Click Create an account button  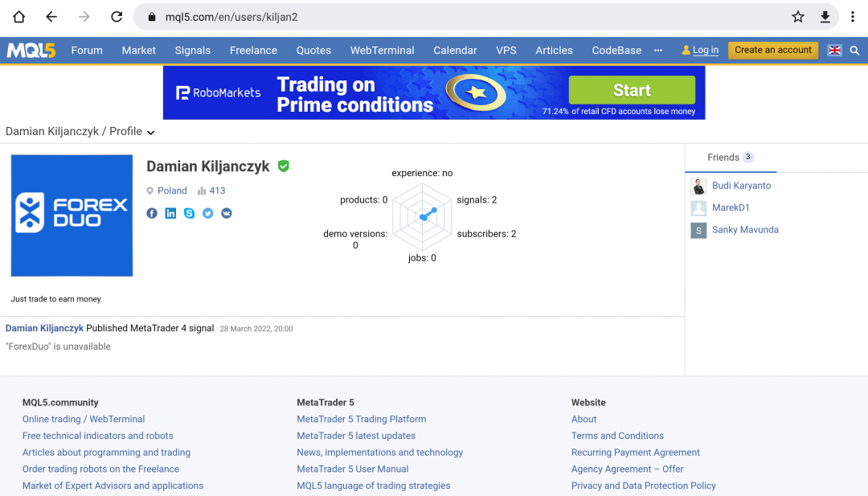point(772,50)
